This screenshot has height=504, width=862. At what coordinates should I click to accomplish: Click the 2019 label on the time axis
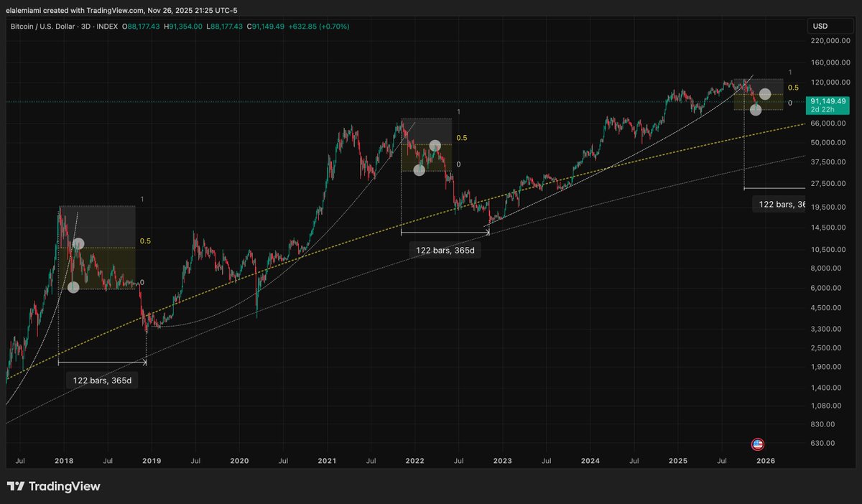point(152,460)
